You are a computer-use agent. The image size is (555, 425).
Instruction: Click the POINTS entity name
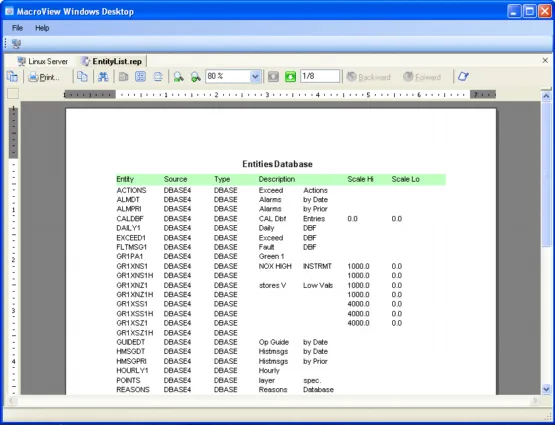click(x=128, y=380)
